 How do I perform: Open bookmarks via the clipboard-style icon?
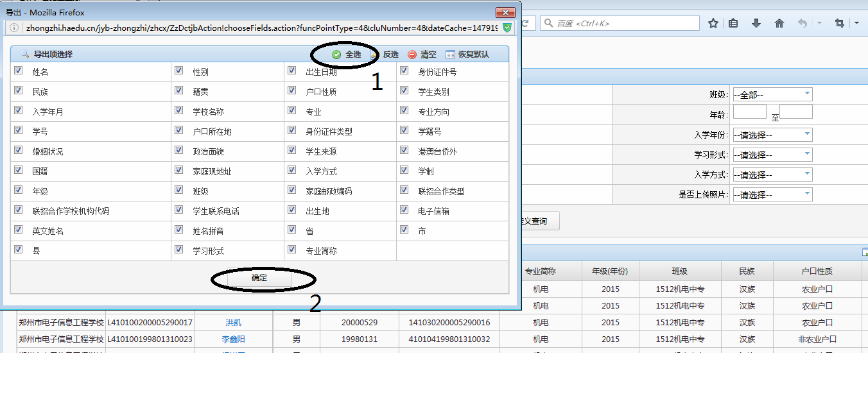tap(733, 23)
